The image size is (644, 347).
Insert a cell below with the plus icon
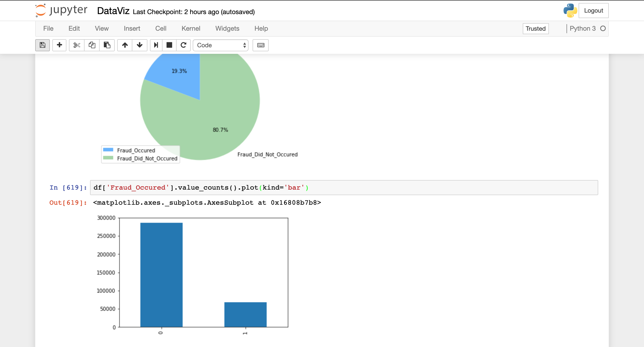click(59, 45)
